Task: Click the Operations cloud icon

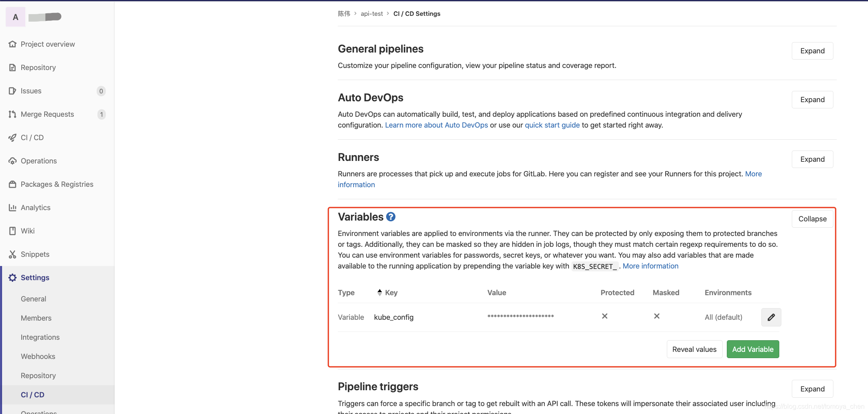Action: tap(12, 161)
